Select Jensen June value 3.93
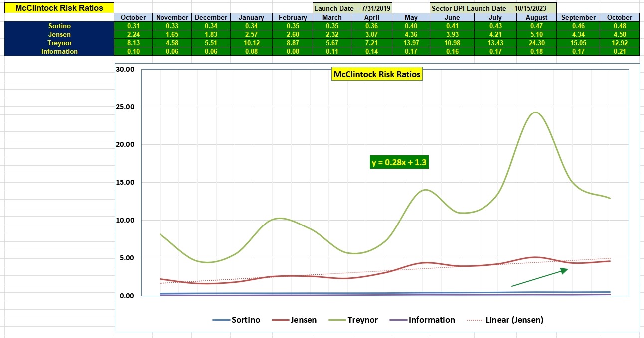The width and height of the screenshot is (644, 338). coord(452,34)
